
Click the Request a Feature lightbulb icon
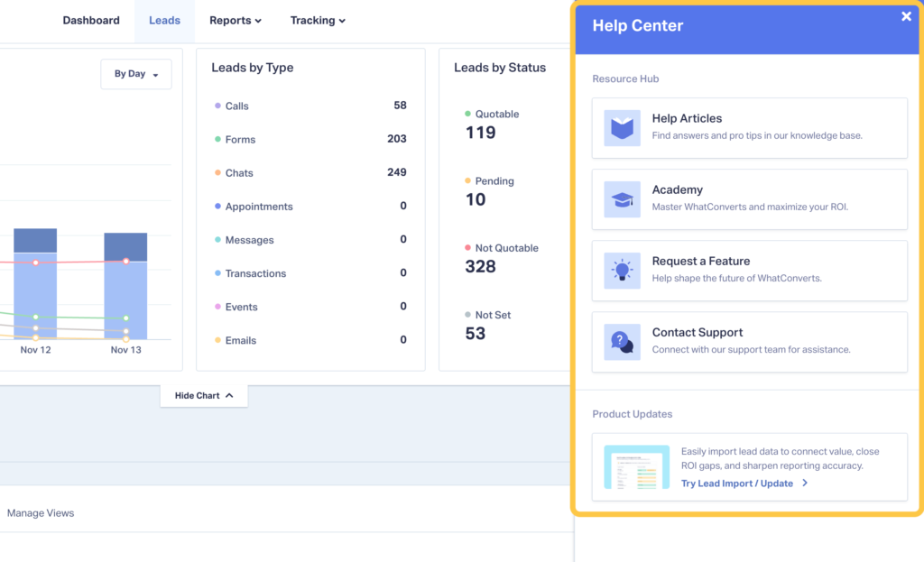(x=623, y=270)
